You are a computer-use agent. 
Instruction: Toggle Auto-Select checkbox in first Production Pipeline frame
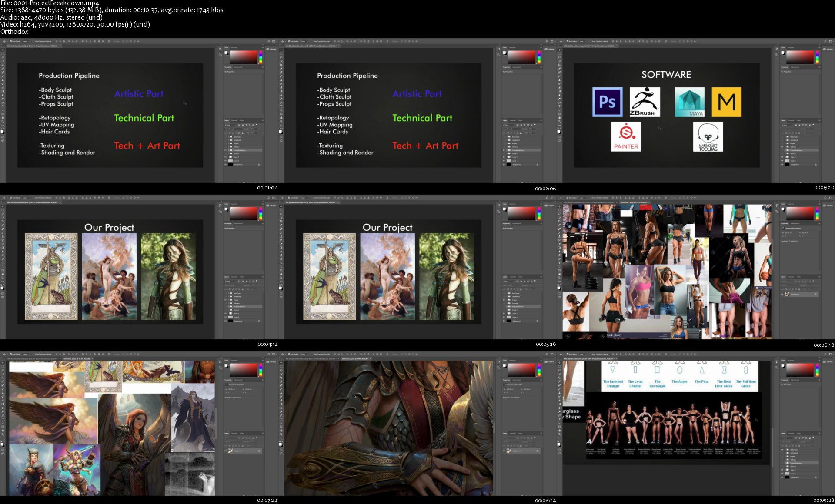(11, 42)
